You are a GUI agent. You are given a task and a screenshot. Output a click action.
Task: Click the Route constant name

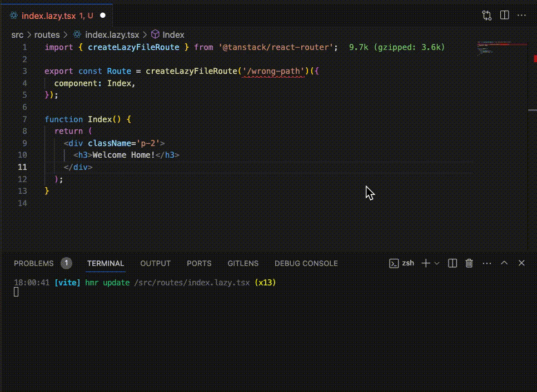119,71
